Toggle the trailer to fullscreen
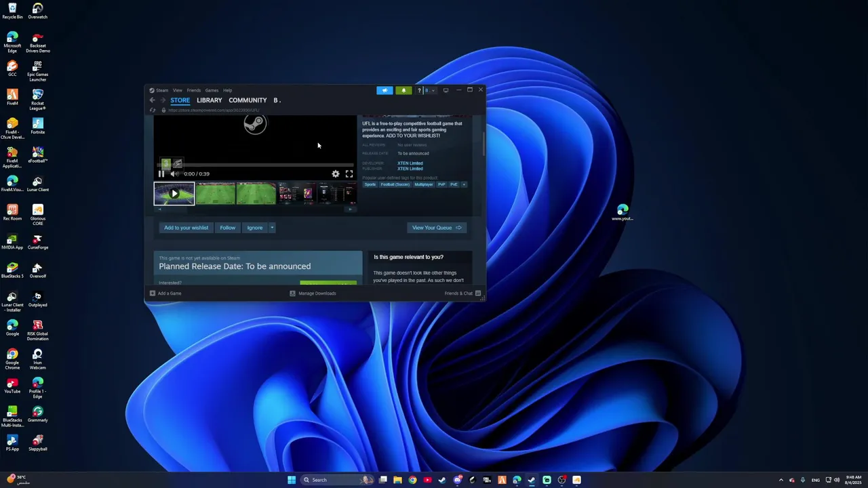The width and height of the screenshot is (868, 488). [x=349, y=174]
